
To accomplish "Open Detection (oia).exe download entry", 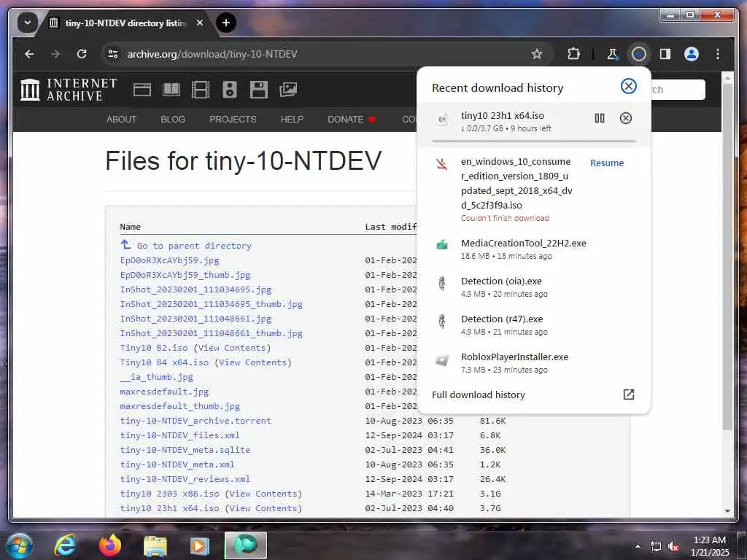I will [x=533, y=287].
